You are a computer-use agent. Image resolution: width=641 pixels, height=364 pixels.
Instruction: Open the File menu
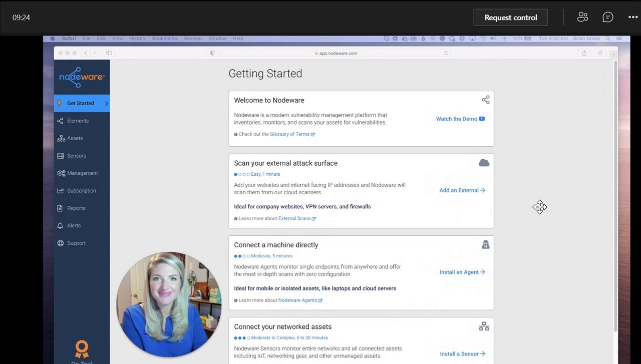pos(87,39)
